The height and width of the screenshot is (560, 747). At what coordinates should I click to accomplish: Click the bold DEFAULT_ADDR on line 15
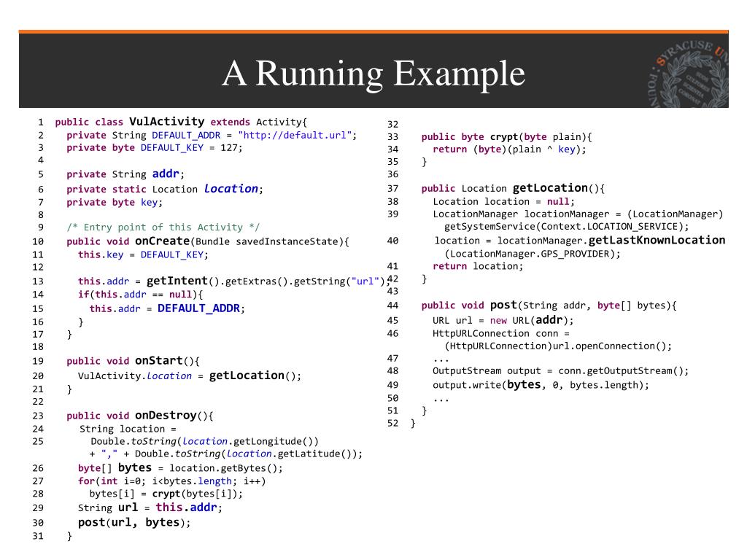[198, 308]
